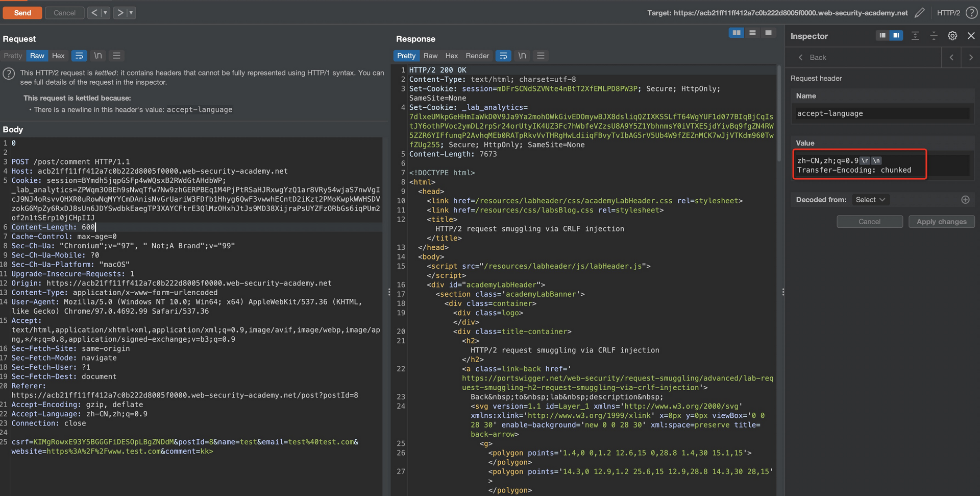Open the Render tab in Response
Viewport: 980px width, 496px height.
click(477, 56)
